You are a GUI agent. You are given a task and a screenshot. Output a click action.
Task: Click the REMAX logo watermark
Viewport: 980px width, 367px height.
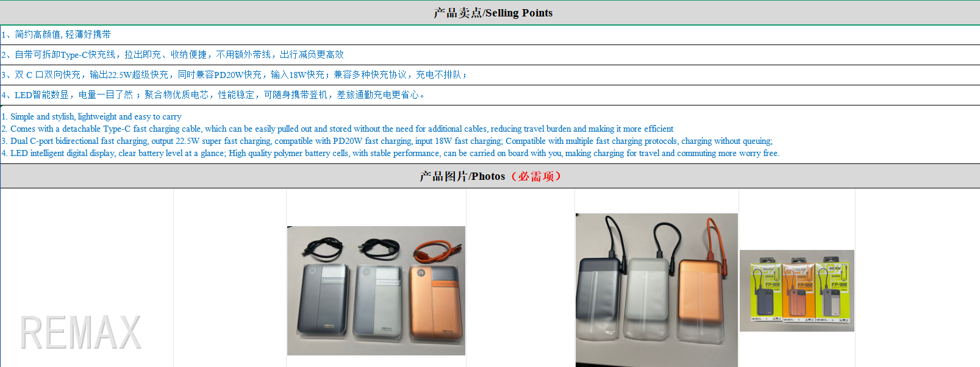pos(80,332)
